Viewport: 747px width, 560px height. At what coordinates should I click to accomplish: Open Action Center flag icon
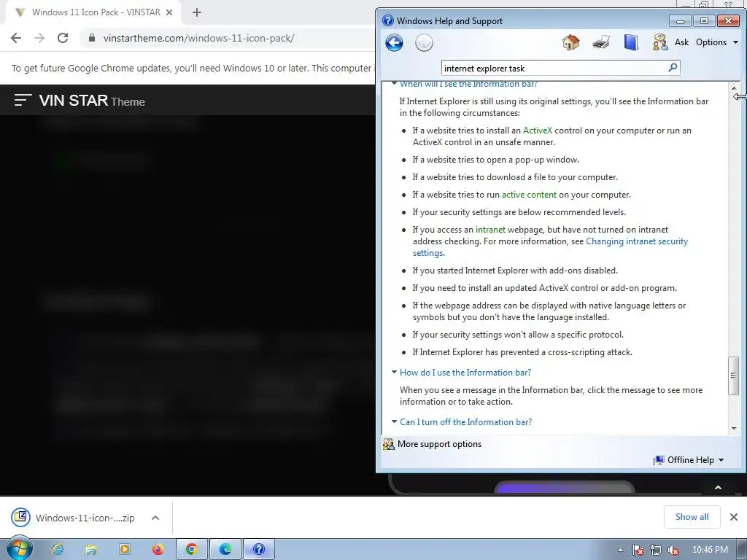point(638,550)
